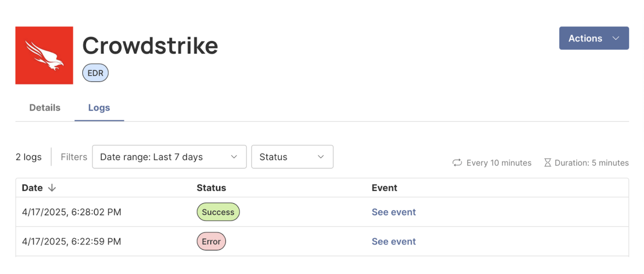Open See event for the Success log
The image size is (644, 274).
(x=394, y=212)
